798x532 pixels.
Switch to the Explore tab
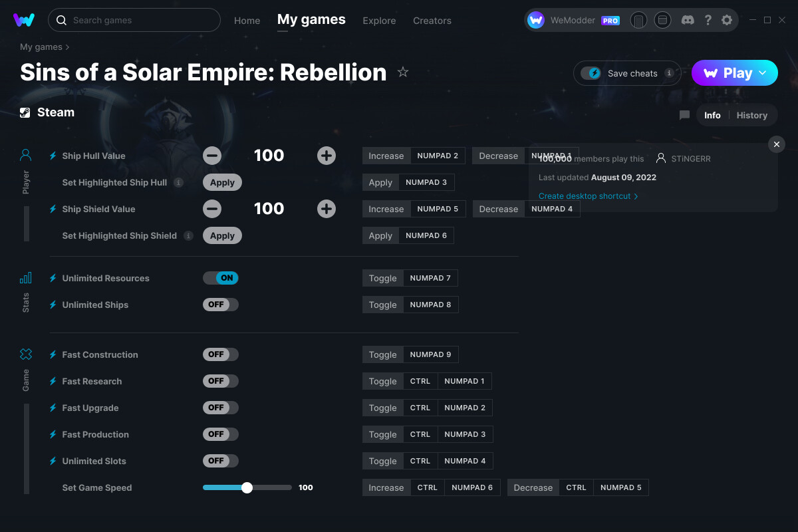(379, 21)
